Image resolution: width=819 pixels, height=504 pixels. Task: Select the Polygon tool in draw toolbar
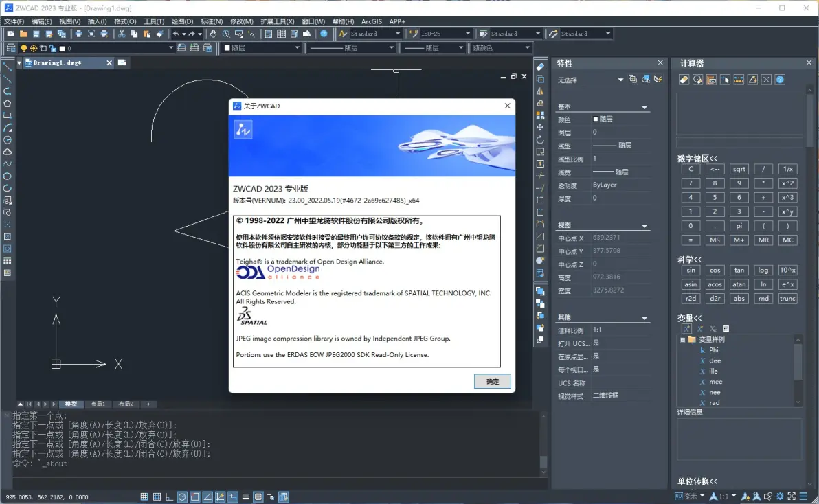pyautogui.click(x=8, y=103)
